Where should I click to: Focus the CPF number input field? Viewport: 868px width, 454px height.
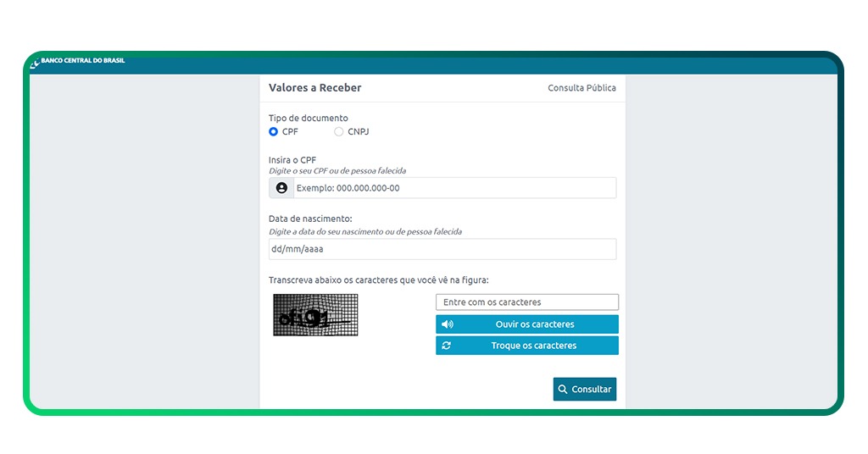click(x=454, y=188)
